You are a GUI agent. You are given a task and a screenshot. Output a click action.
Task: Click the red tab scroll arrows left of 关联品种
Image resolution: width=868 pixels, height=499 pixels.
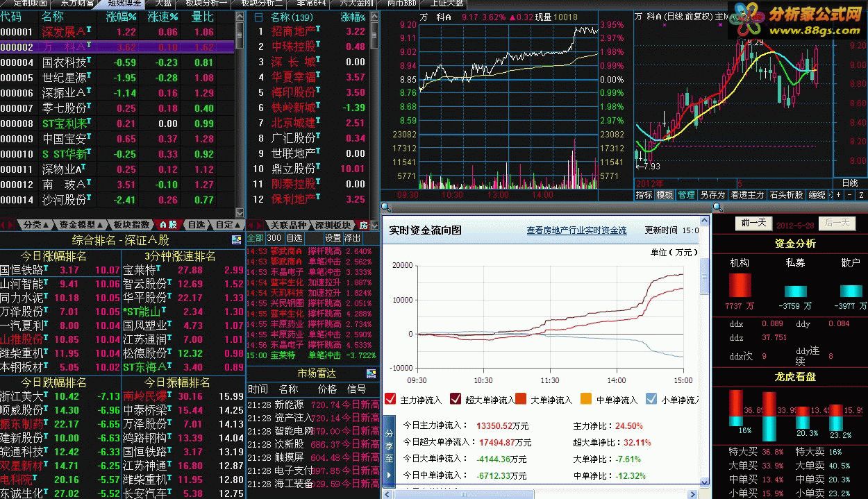pyautogui.click(x=255, y=225)
